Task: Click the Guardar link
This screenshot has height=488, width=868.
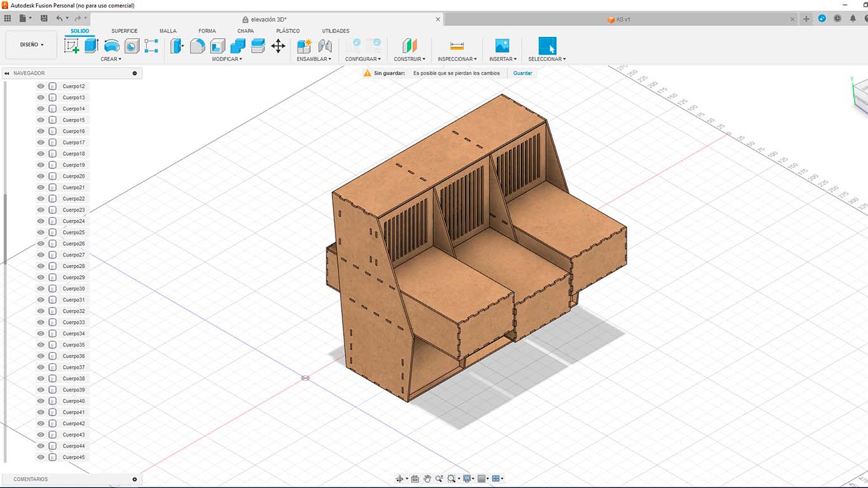Action: point(523,73)
